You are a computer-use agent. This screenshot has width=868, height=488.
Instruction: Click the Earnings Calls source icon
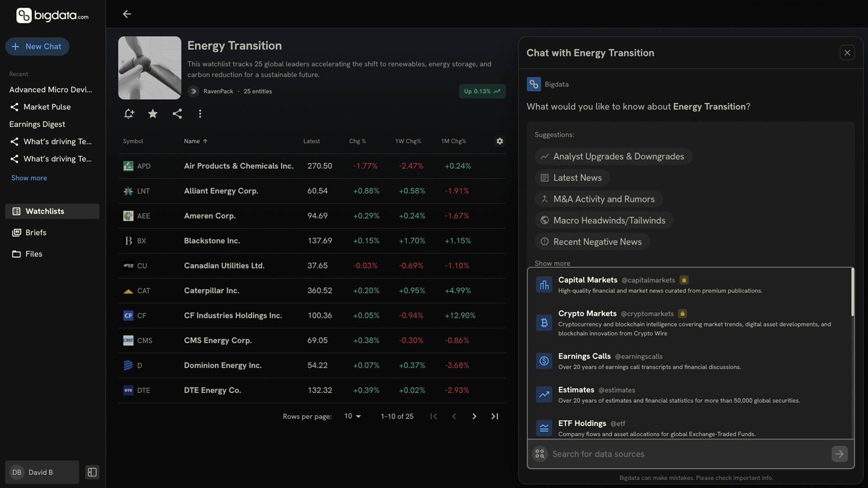point(544,361)
